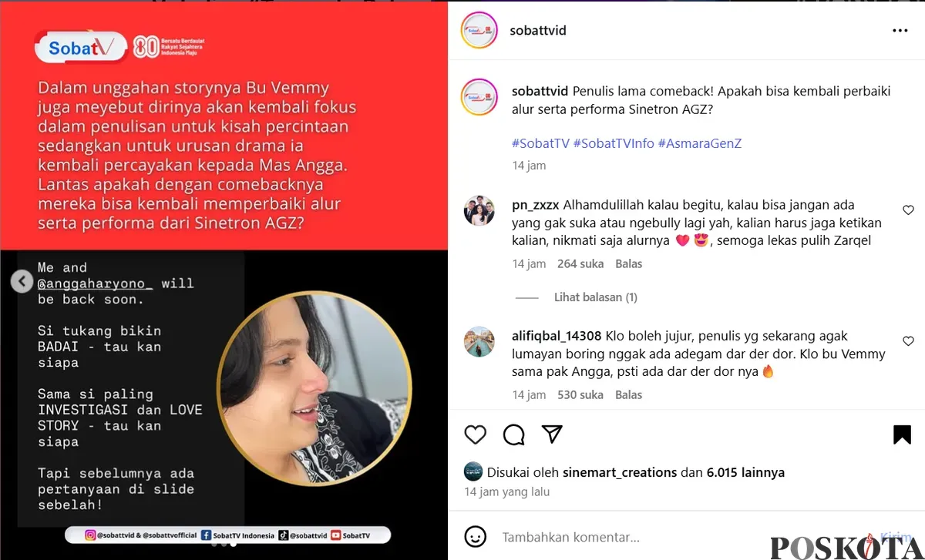
Task: Reply to pn_zxzx with Balas
Action: click(x=629, y=263)
